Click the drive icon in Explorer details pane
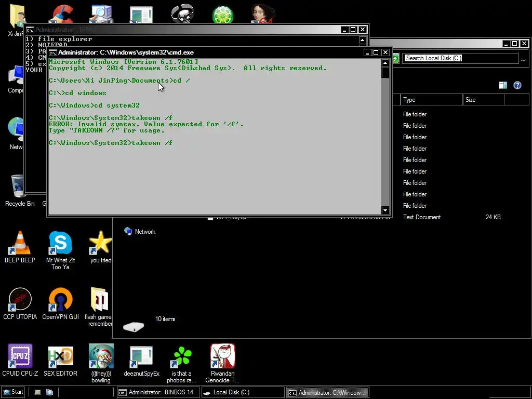532x399 pixels. point(134,327)
